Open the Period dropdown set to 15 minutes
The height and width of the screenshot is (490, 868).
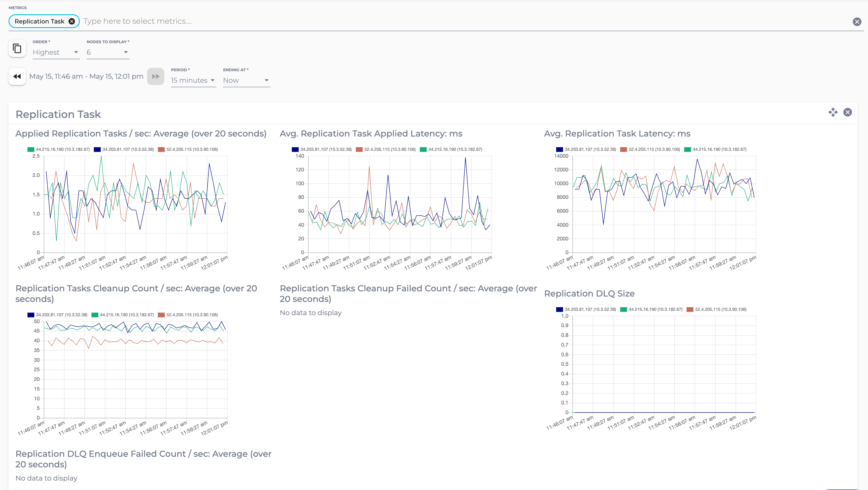coord(193,80)
